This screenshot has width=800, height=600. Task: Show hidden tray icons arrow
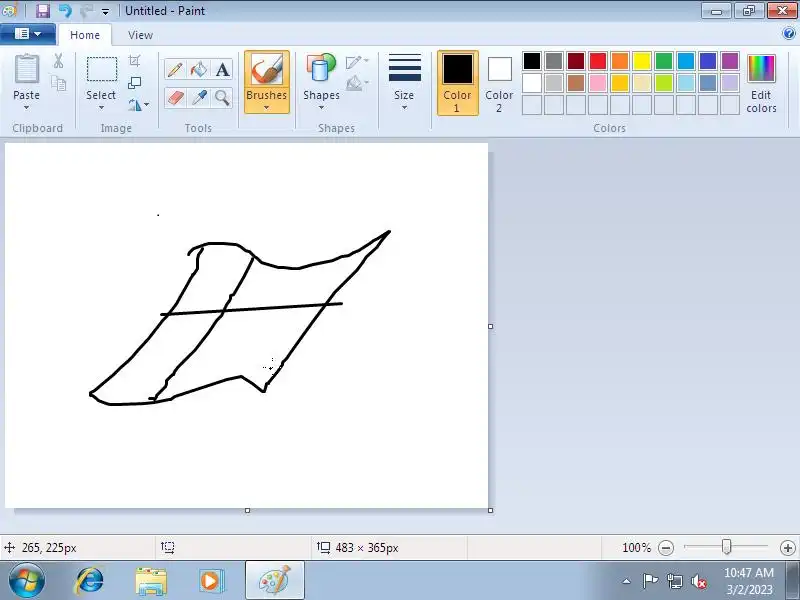[x=627, y=581]
